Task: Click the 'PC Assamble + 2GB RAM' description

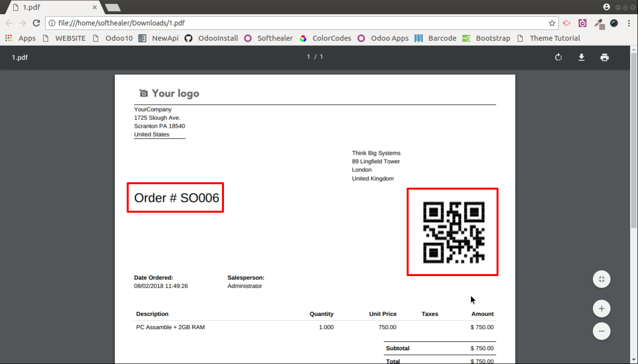Action: tap(170, 327)
